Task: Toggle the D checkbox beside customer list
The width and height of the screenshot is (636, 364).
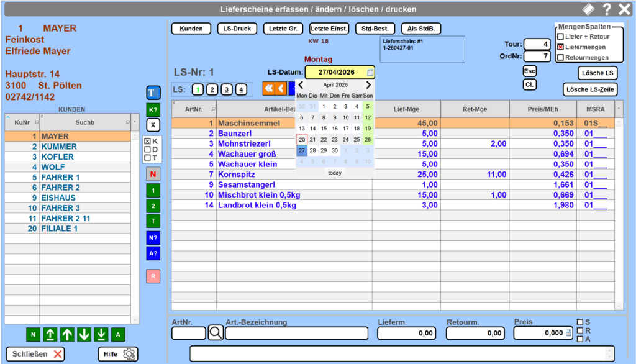Action: tap(147, 150)
